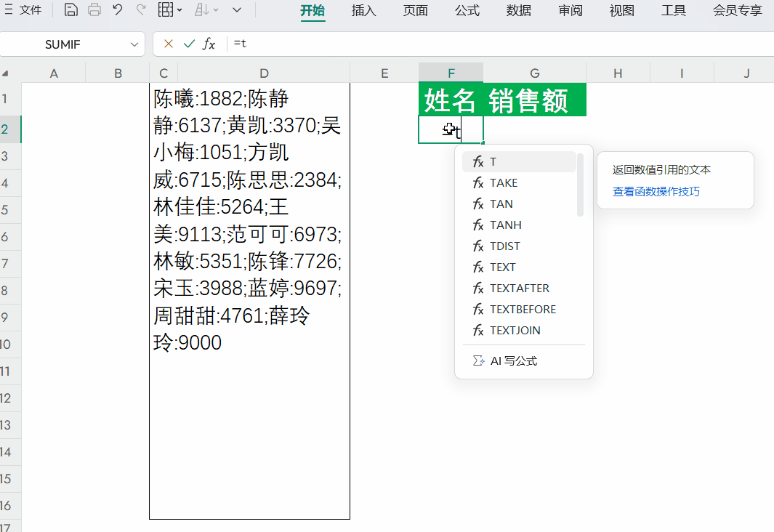Viewport: 774px width, 532px height.
Task: Switch to the 插入 tab
Action: (363, 10)
